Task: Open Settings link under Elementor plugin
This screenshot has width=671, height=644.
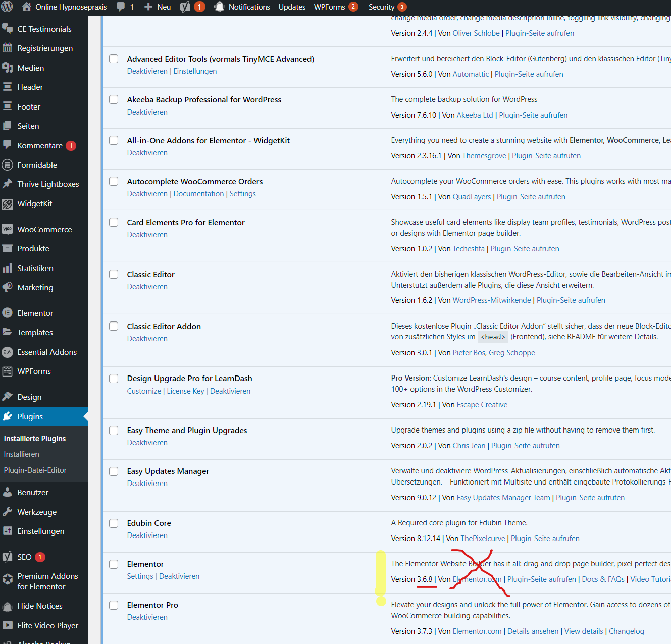Action: click(140, 576)
